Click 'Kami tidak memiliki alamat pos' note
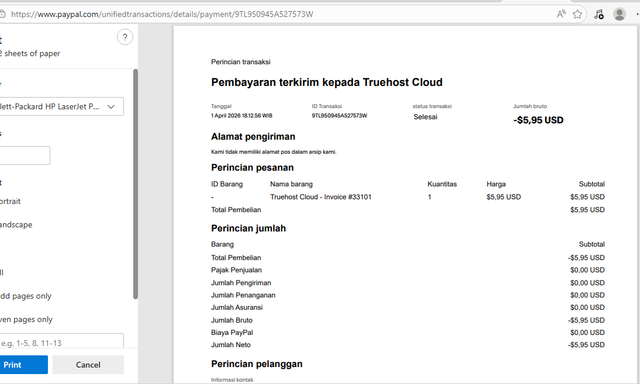The width and height of the screenshot is (640, 384). pos(273,152)
